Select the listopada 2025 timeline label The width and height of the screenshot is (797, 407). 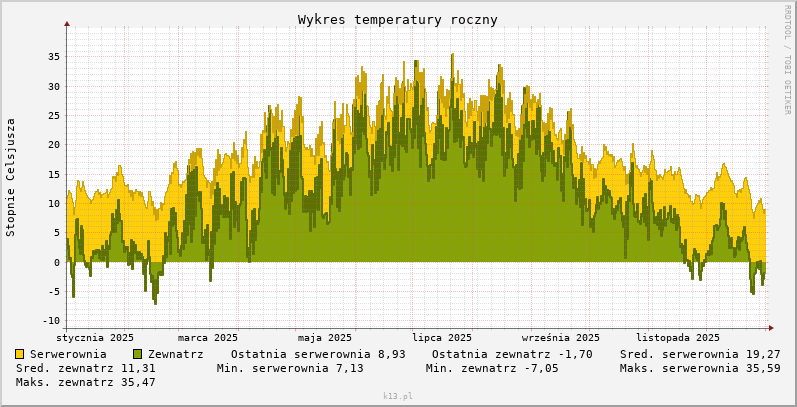678,338
